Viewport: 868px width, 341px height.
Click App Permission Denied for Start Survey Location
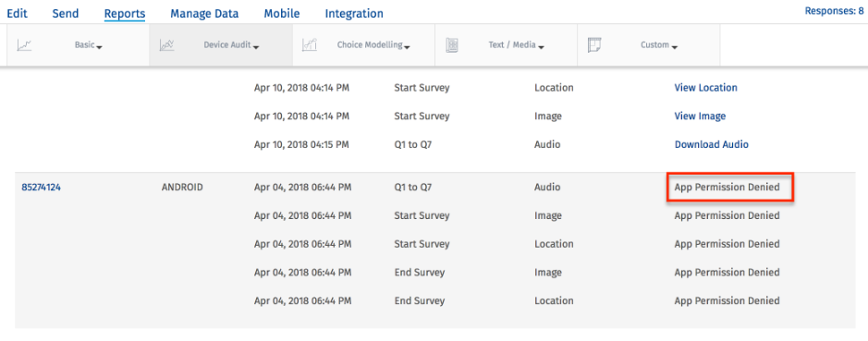pos(727,244)
